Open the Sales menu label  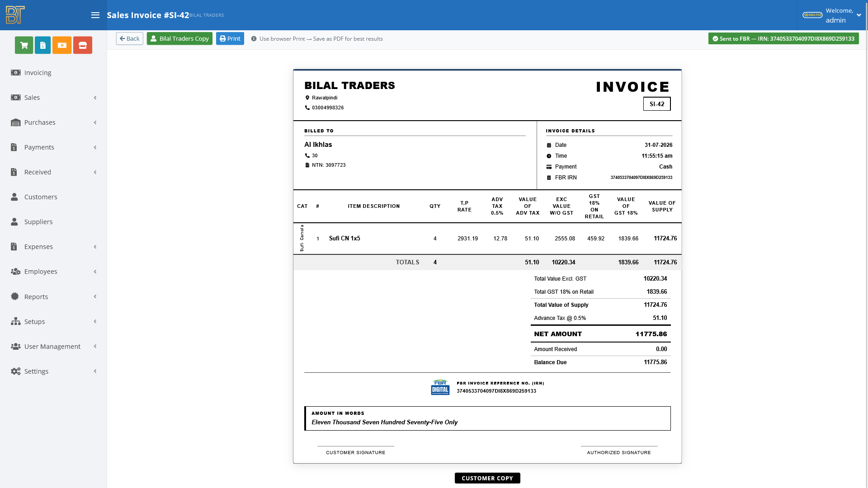point(32,98)
